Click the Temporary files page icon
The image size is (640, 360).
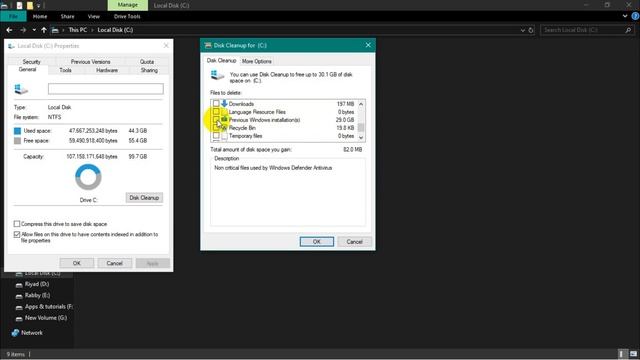point(224,136)
